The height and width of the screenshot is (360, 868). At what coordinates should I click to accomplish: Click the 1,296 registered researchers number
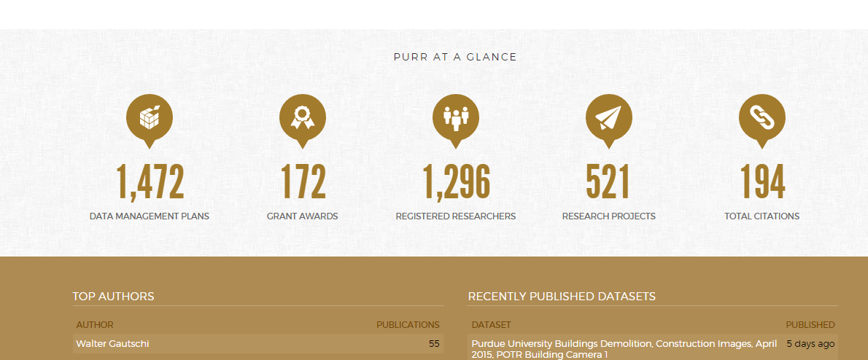pos(456,182)
